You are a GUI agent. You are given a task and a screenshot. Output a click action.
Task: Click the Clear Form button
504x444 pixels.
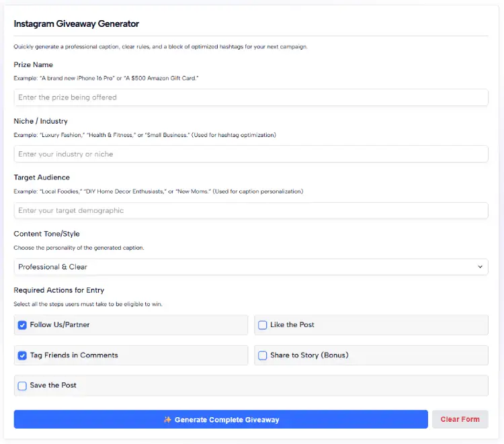(x=460, y=419)
